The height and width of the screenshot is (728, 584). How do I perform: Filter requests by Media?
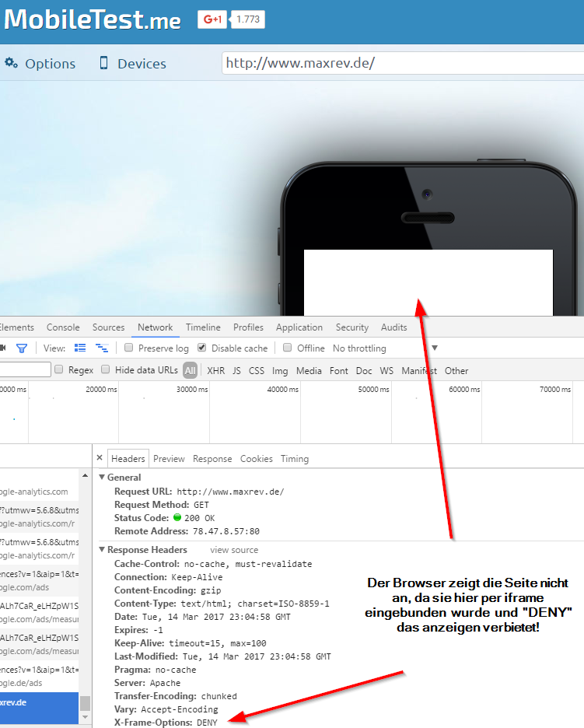point(309,370)
